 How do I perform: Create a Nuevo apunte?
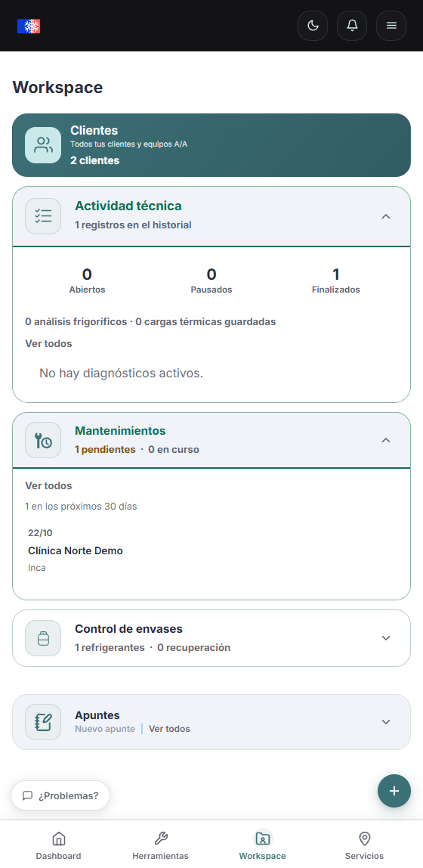click(105, 729)
